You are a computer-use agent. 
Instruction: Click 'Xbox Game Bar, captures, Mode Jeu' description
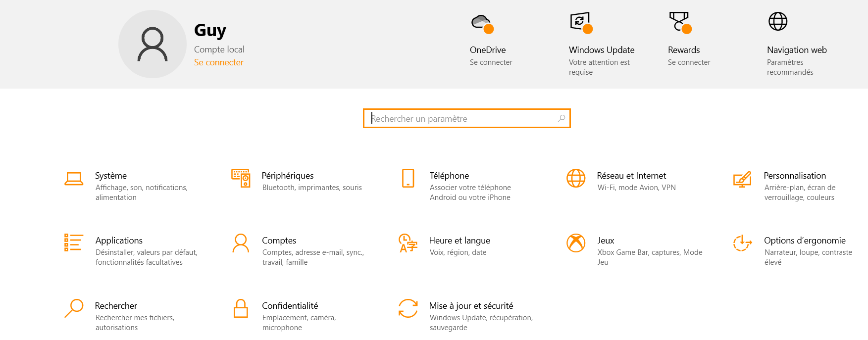coord(650,257)
